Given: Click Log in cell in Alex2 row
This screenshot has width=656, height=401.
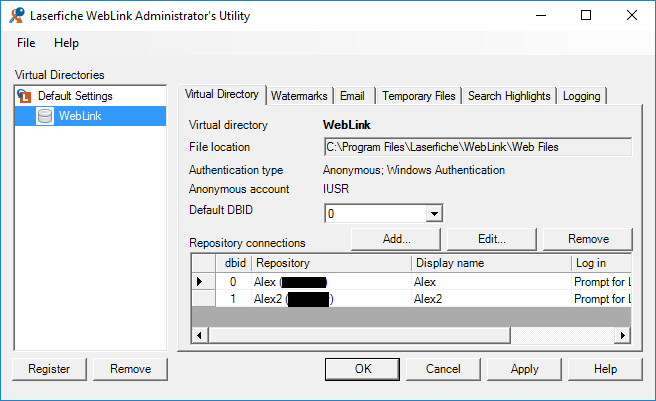Looking at the screenshot, I should (x=601, y=298).
